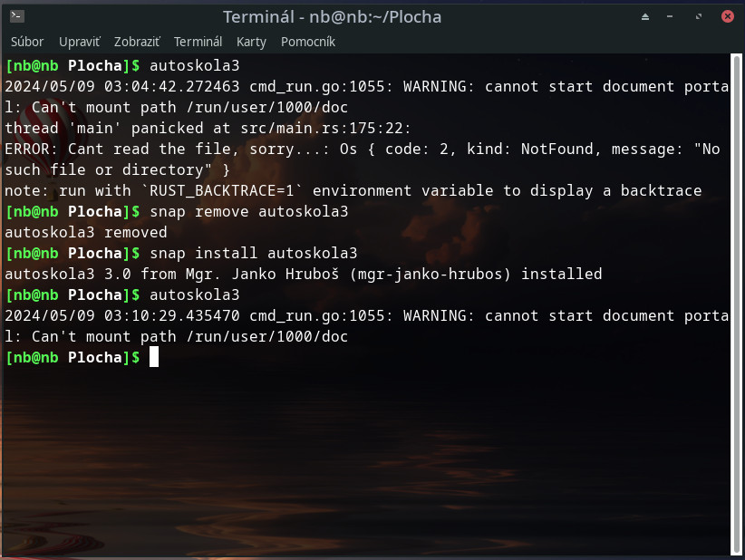This screenshot has height=560, width=745.
Task: Click the cursor block at the last prompt
Action: pos(154,357)
